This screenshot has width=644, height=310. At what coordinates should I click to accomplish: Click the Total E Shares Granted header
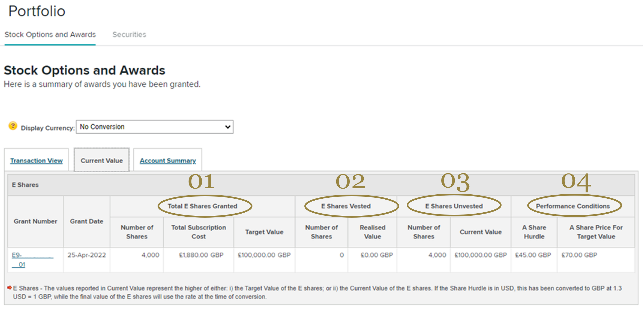point(202,206)
